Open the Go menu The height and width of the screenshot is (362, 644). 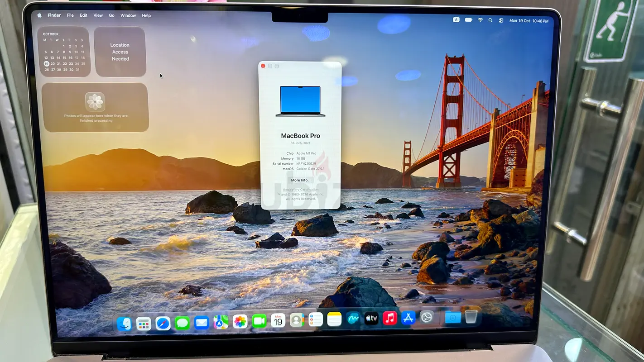click(111, 15)
